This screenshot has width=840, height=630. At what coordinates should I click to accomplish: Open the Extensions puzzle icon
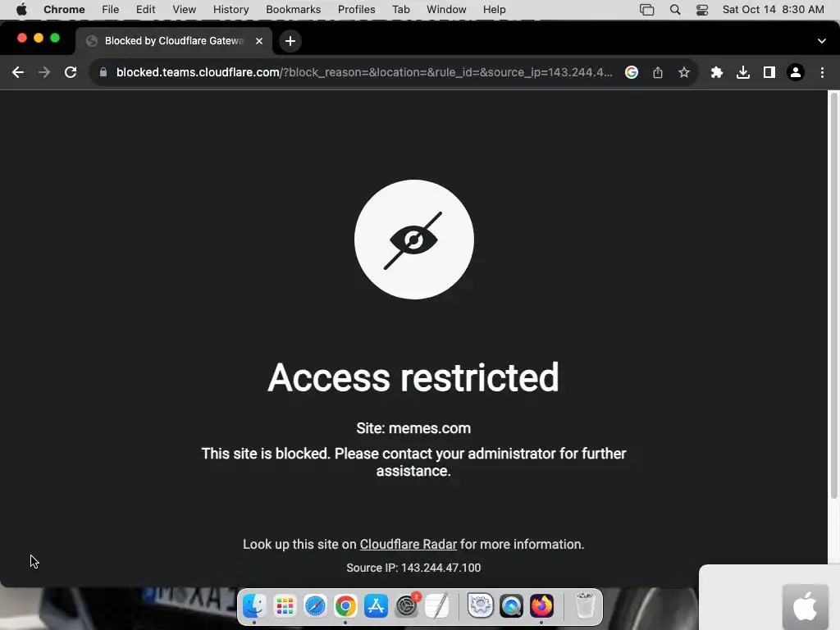coord(717,72)
